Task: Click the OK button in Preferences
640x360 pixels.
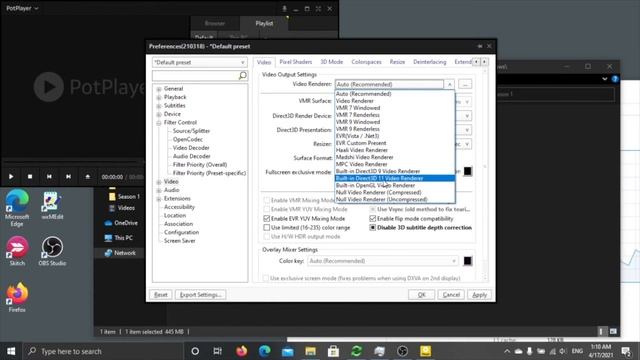Action: click(422, 295)
